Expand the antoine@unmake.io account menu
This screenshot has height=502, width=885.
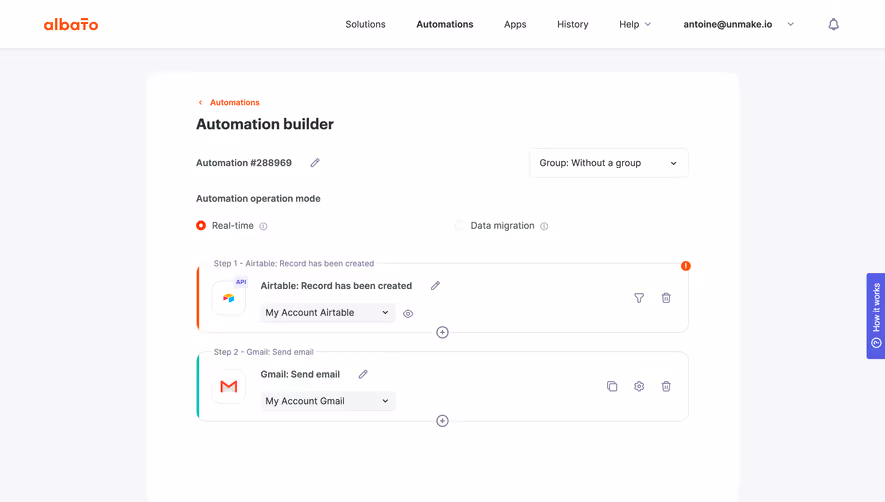tap(738, 24)
